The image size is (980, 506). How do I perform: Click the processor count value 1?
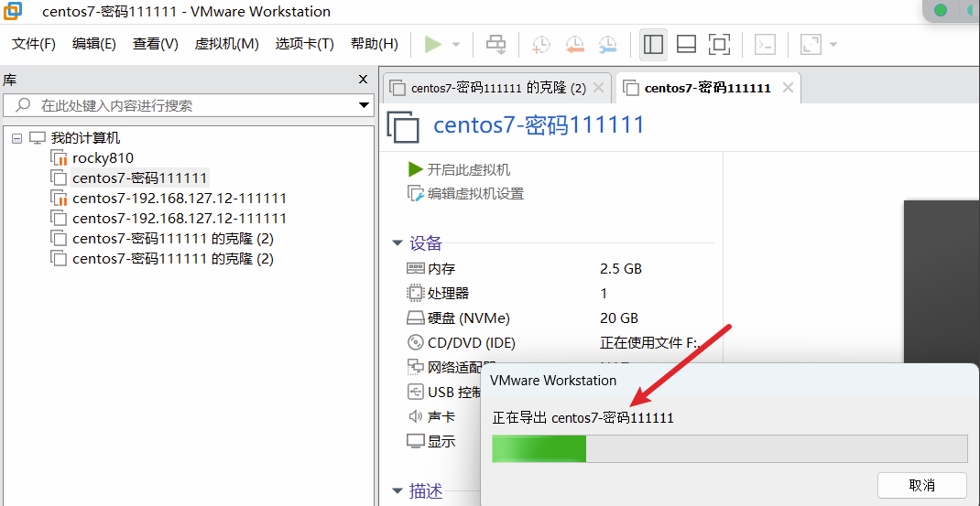pyautogui.click(x=604, y=294)
